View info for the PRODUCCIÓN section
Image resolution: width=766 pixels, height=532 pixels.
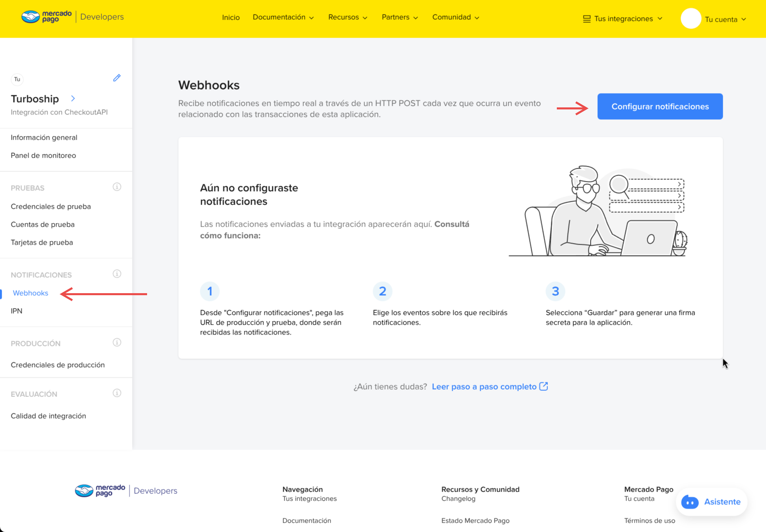click(117, 342)
